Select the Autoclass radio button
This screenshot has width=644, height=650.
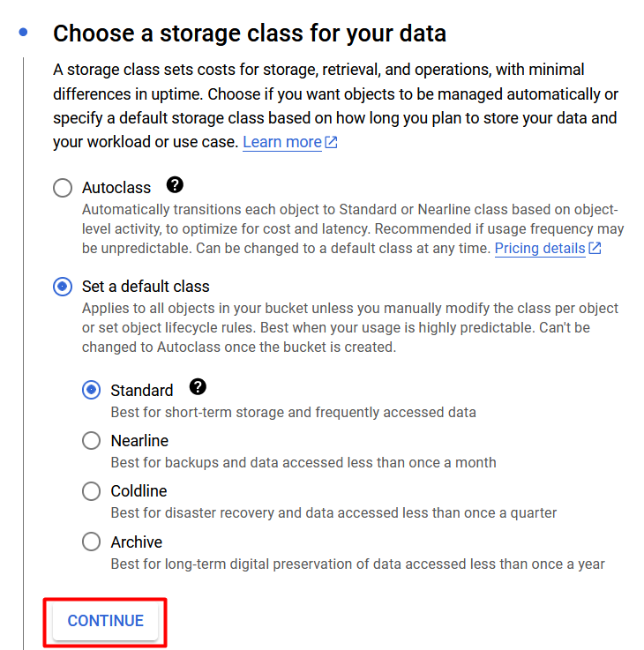63,188
